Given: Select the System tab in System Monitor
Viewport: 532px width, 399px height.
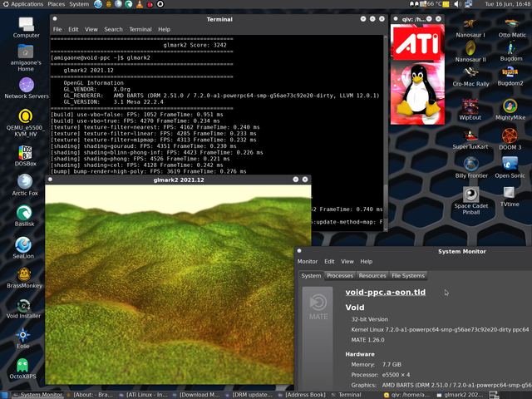Looking at the screenshot, I should pyautogui.click(x=311, y=276).
